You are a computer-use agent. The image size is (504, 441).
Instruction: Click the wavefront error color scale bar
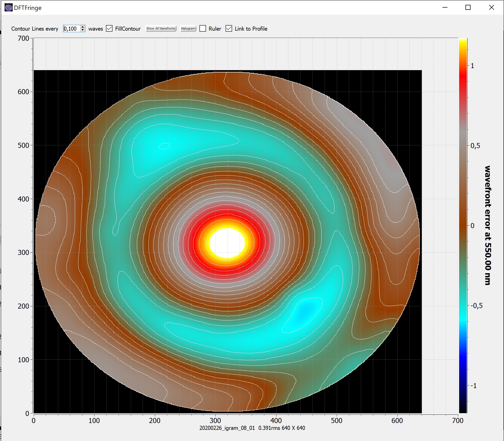point(463,225)
